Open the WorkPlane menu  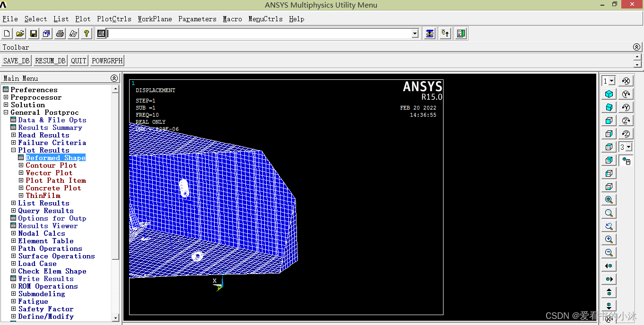(x=155, y=19)
